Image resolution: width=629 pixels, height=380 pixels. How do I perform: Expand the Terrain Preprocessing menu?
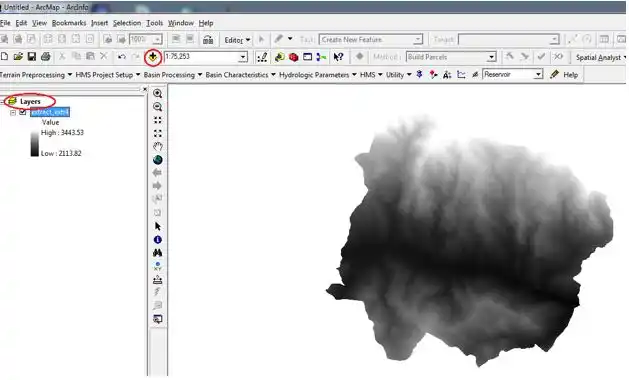click(36, 75)
